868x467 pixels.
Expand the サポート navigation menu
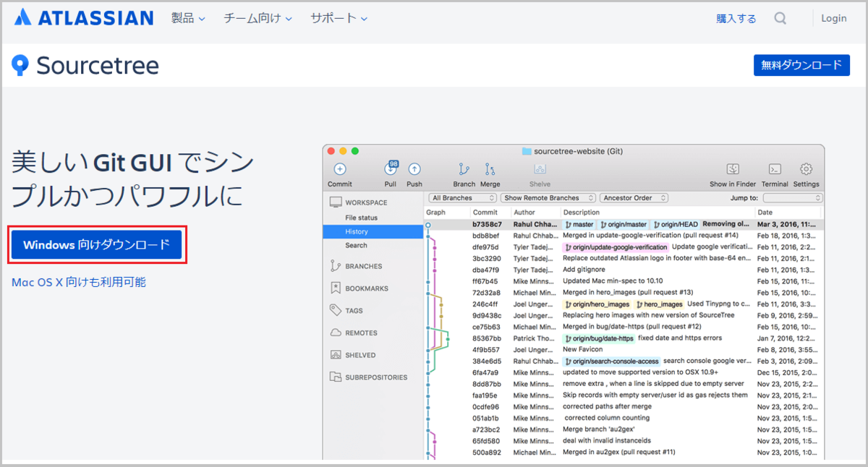[339, 18]
